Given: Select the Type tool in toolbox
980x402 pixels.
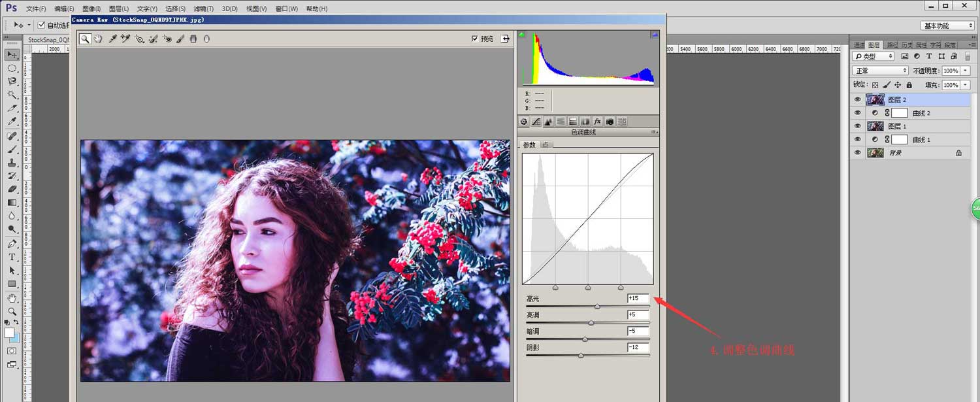Looking at the screenshot, I should pos(12,257).
